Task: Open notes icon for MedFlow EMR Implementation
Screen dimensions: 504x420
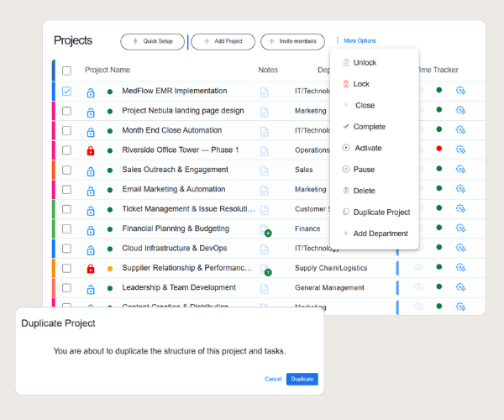Action: (265, 92)
